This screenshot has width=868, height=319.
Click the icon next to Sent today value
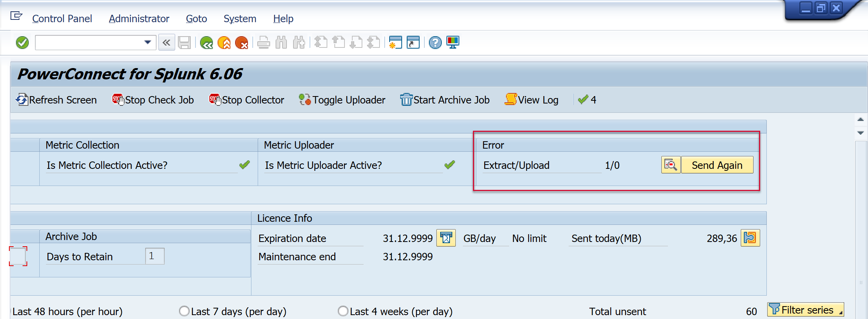click(750, 238)
